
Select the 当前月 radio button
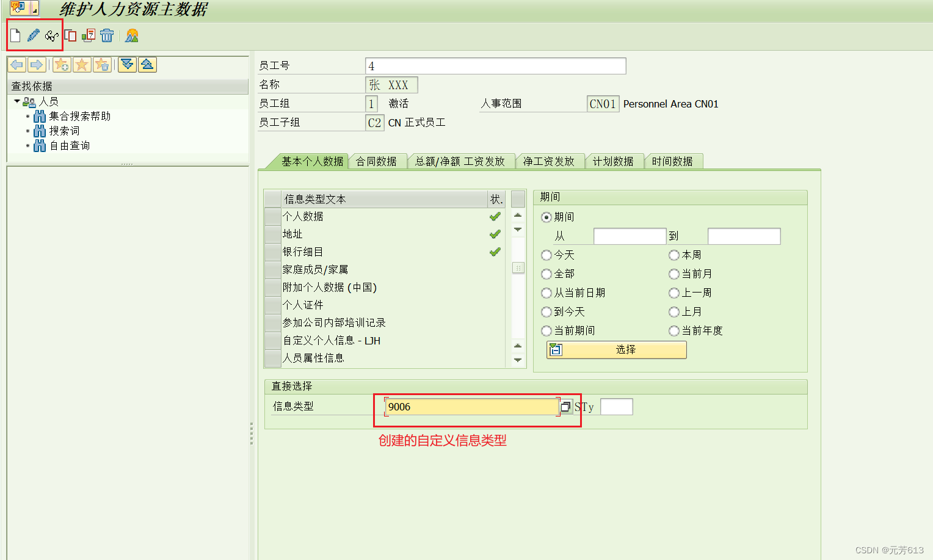(x=674, y=274)
